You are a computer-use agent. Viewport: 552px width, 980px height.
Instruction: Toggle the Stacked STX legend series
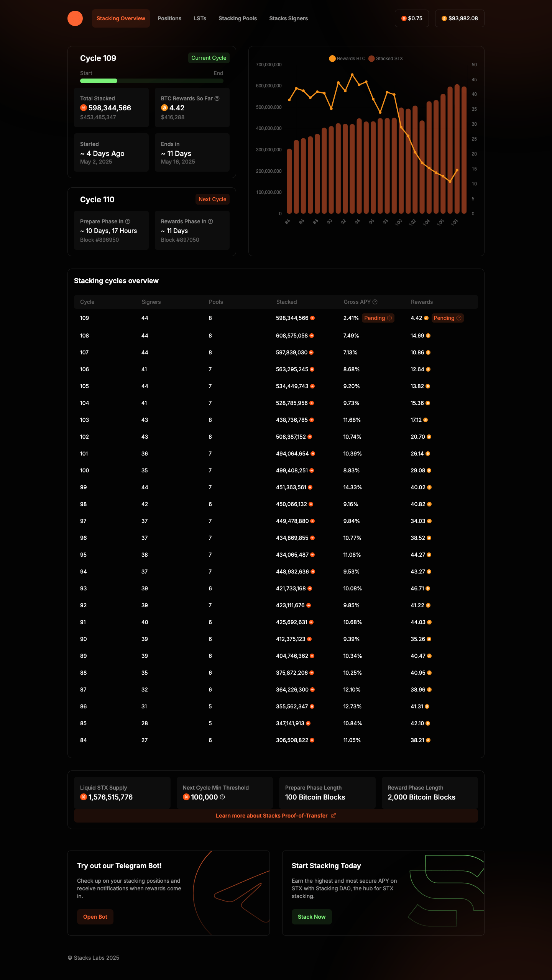coord(386,59)
